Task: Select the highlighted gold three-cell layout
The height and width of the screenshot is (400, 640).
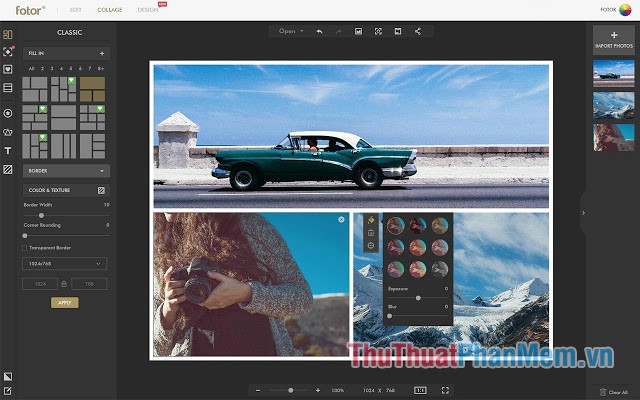Action: [x=92, y=89]
